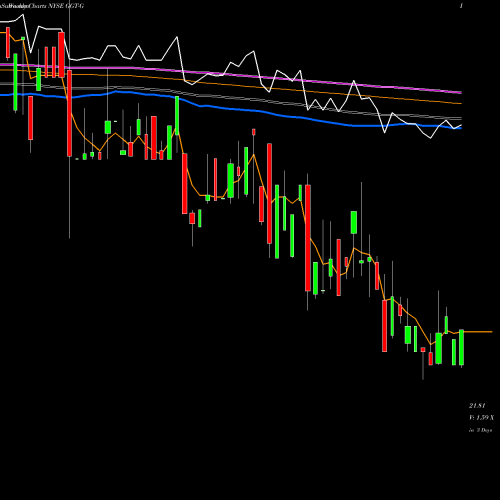Image resolution: width=500 pixels, height=500 pixels.
Task: Click the last green candlestick on the chart
Action: [462, 347]
